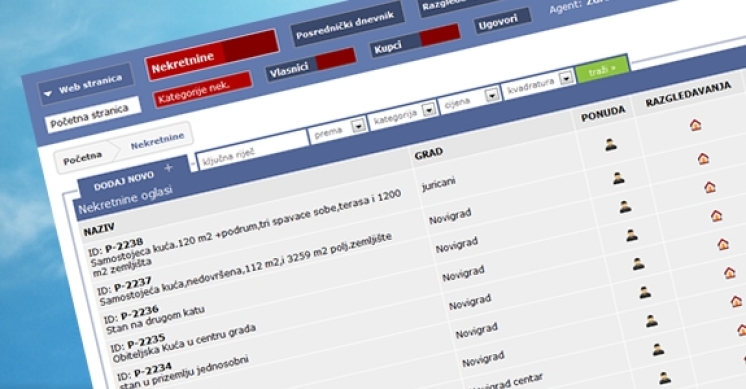
Task: Expand the Web stranica menu
Action: pyautogui.click(x=86, y=84)
